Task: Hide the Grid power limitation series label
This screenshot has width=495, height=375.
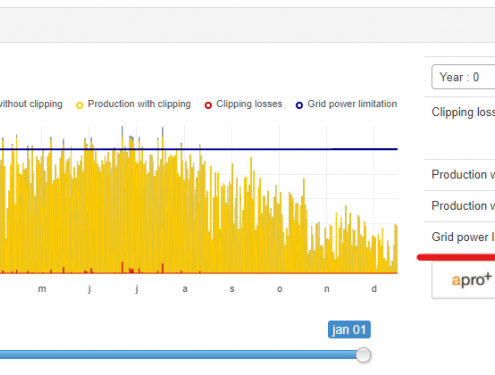Action: [x=352, y=104]
